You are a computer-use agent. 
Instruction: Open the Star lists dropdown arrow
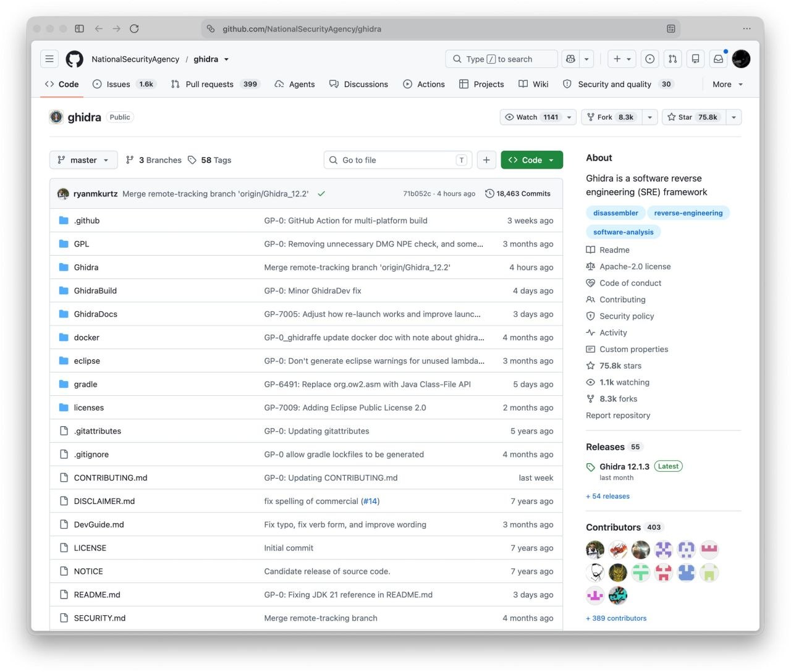(734, 117)
